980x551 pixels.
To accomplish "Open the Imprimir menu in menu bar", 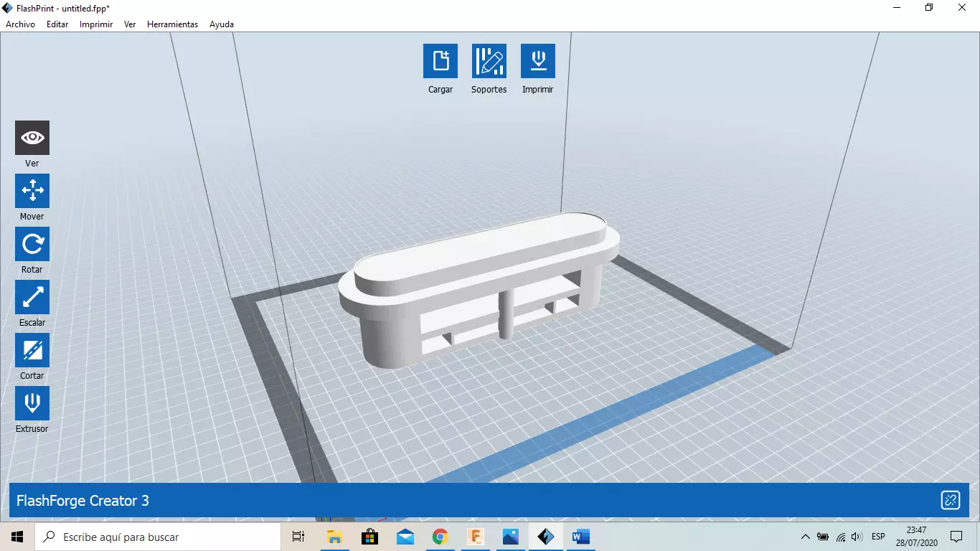I will pos(96,24).
